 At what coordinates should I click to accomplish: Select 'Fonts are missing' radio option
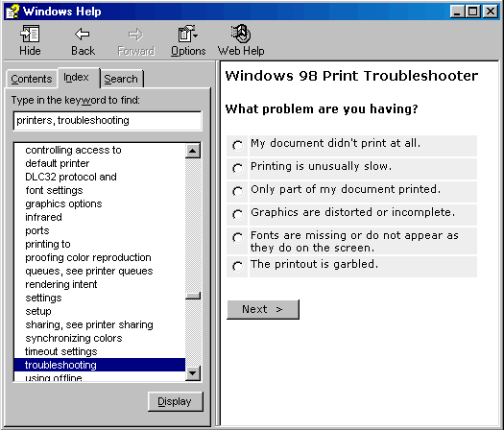coord(238,238)
